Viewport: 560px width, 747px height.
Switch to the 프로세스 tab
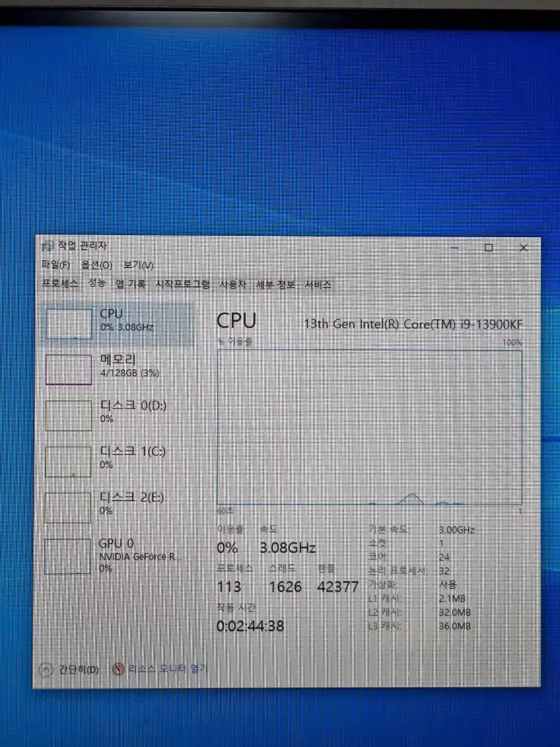(x=60, y=284)
